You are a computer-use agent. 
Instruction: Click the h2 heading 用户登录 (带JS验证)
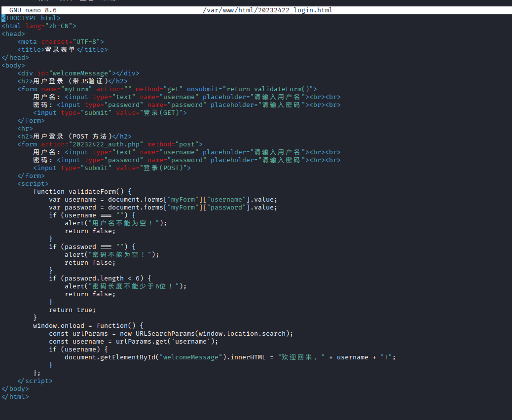coord(73,81)
